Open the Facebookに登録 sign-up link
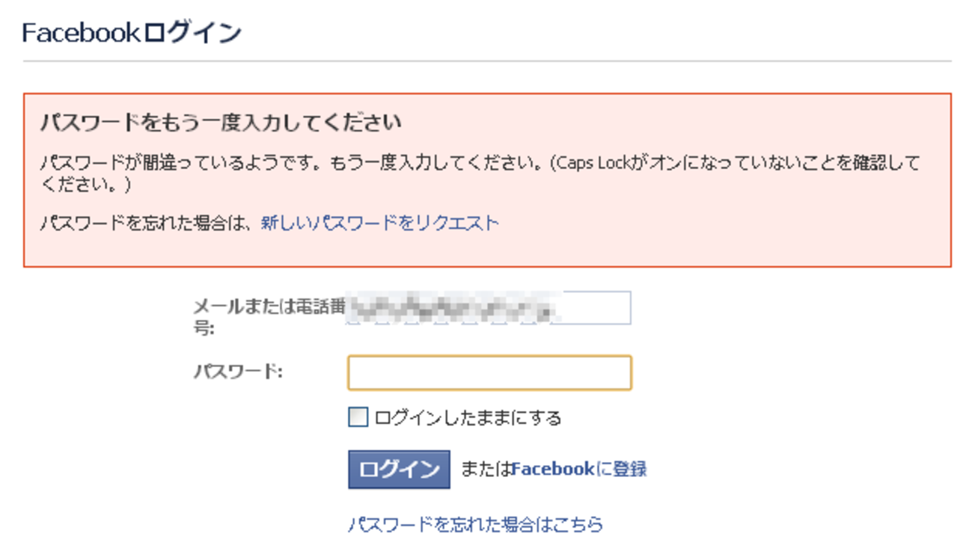This screenshot has height=560, width=972. pyautogui.click(x=579, y=470)
